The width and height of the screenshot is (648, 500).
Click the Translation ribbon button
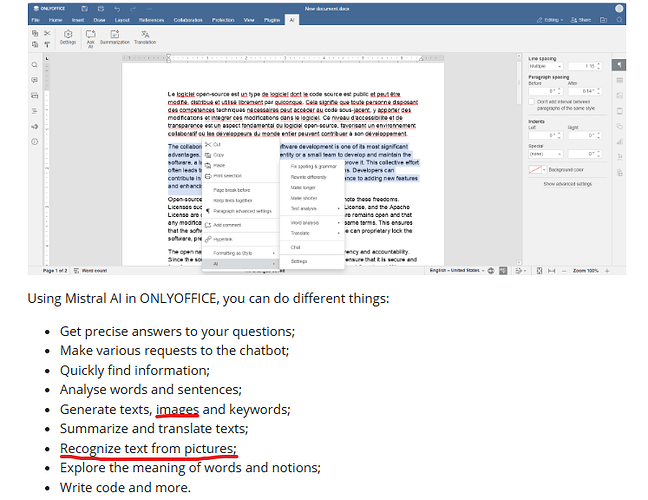click(145, 37)
